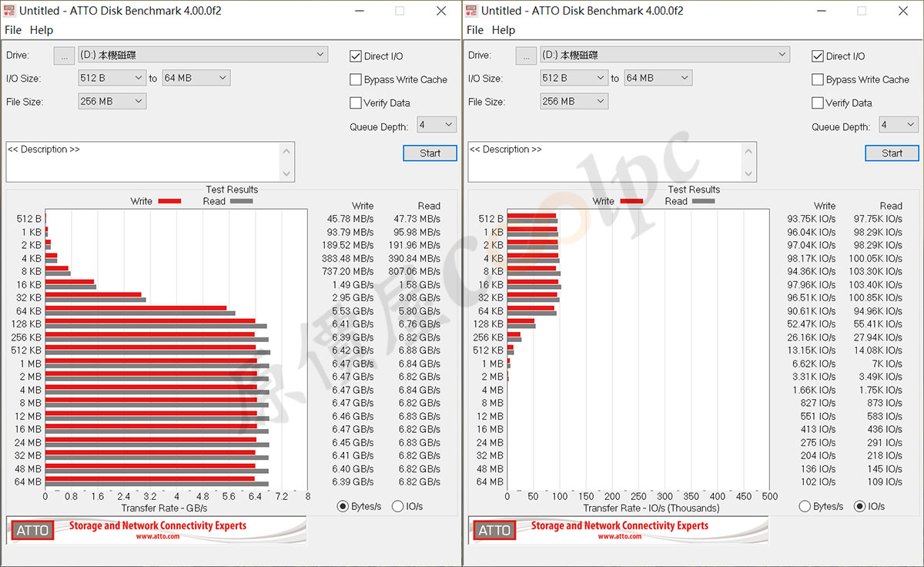The image size is (924, 567).
Task: Click description scroll-down arrow in left window
Action: (288, 174)
